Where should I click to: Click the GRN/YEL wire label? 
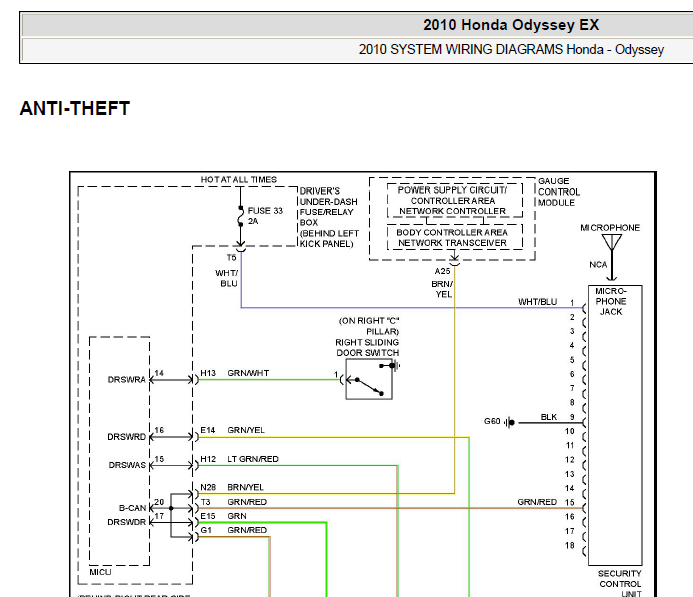pyautogui.click(x=246, y=430)
